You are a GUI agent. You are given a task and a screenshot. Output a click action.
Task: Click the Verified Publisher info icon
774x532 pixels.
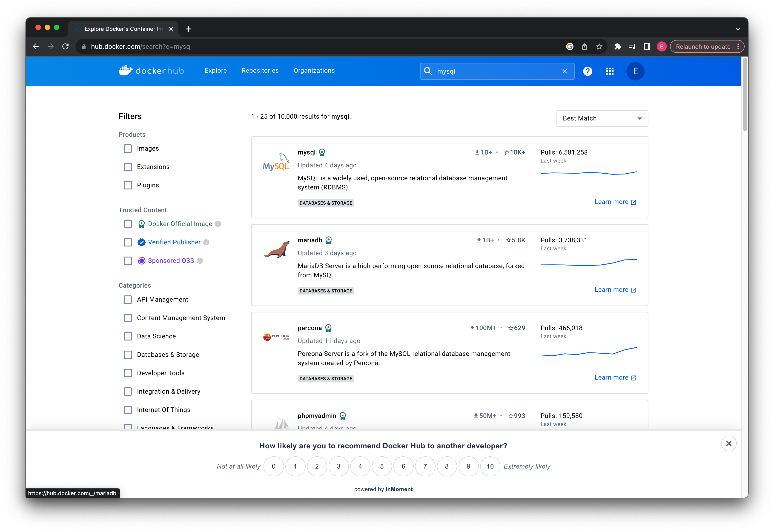tap(206, 242)
